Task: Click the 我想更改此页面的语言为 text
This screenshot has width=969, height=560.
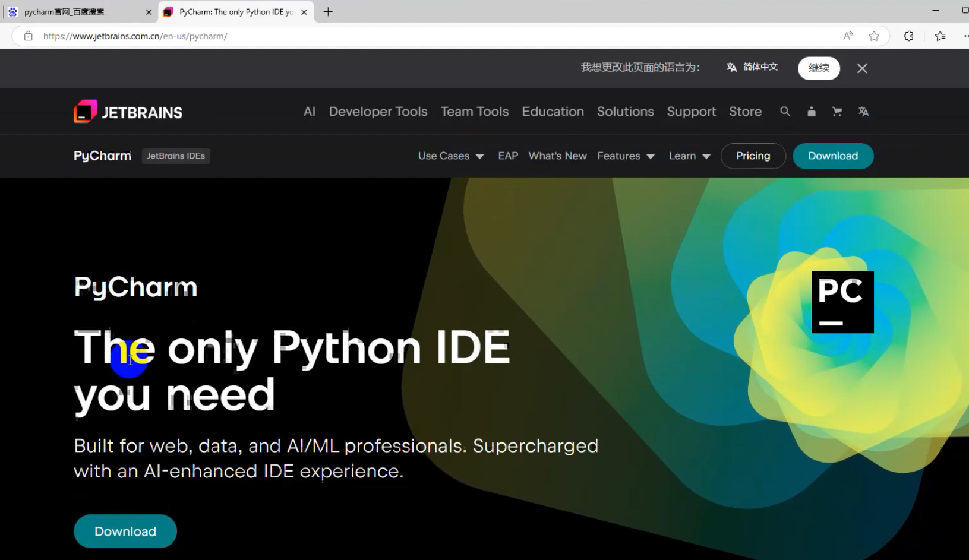Action: pos(640,68)
